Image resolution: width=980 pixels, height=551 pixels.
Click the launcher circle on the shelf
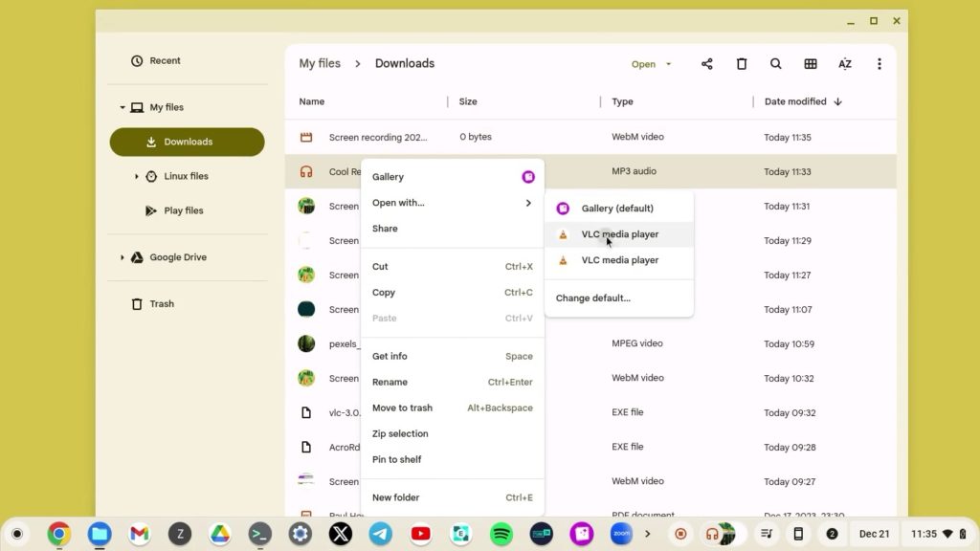click(17, 534)
